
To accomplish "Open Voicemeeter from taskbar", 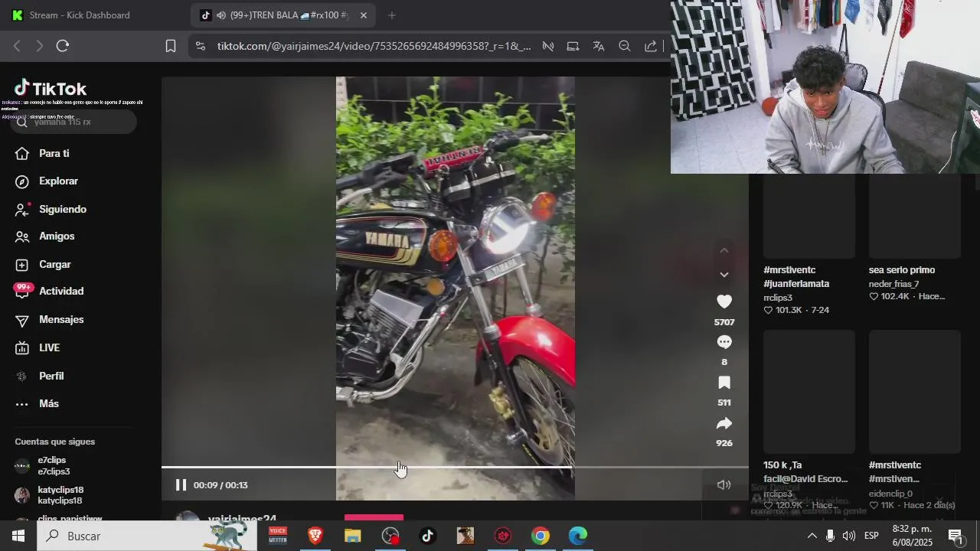I will (278, 536).
